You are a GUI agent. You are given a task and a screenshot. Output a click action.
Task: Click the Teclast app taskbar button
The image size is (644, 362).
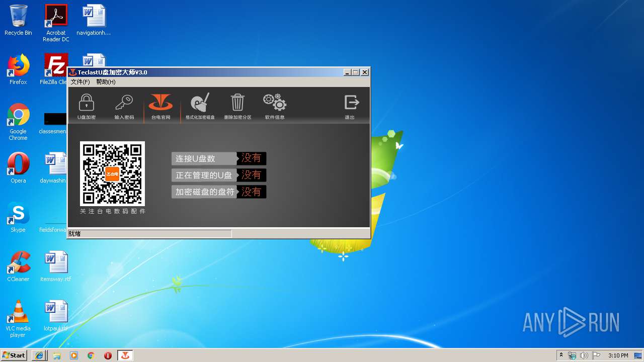[125, 355]
